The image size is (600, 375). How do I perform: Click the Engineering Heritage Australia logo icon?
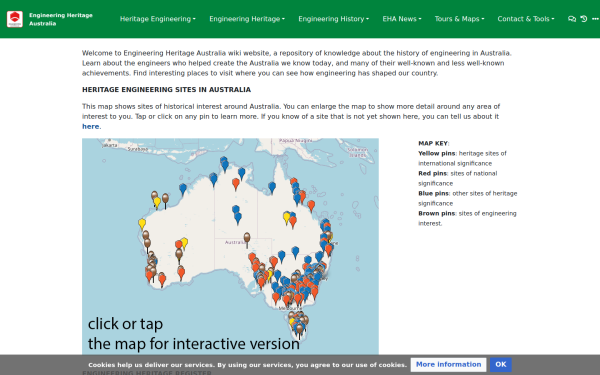pyautogui.click(x=15, y=19)
